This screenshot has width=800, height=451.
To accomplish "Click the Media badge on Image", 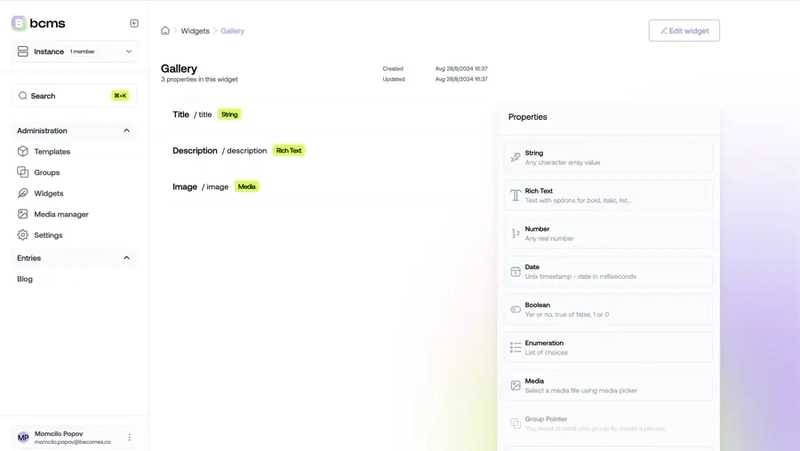I will [x=247, y=187].
